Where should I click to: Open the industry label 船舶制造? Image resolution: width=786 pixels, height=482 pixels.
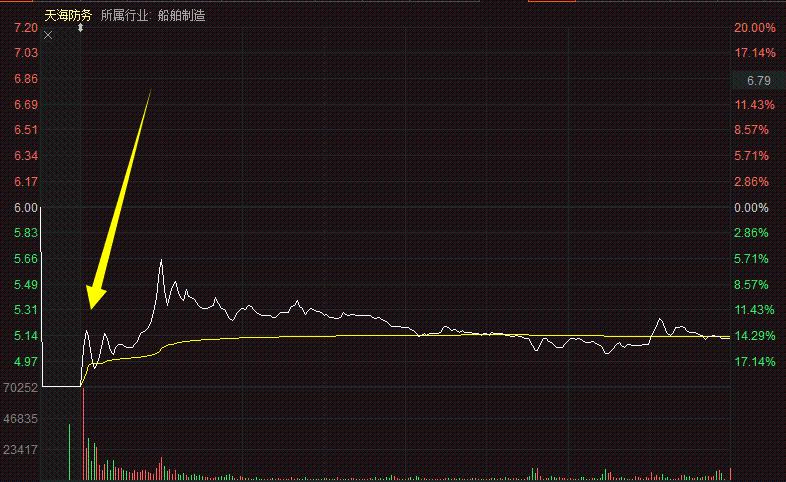point(181,16)
